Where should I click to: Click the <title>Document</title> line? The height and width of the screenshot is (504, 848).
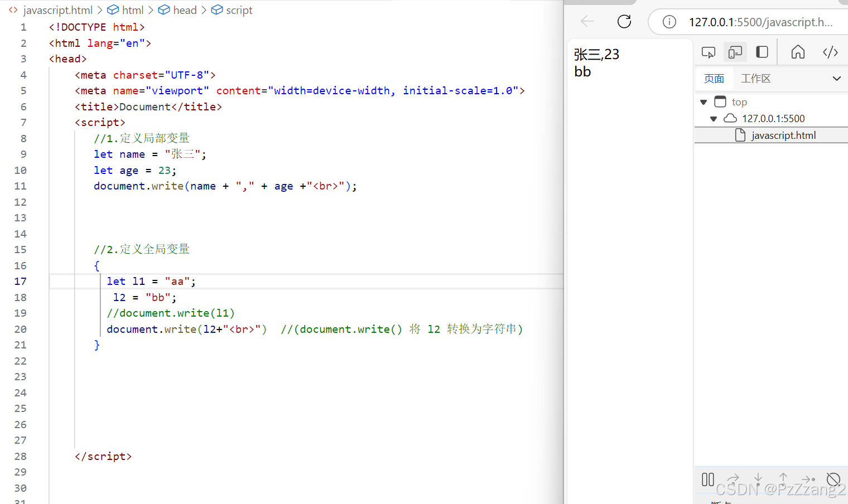[x=148, y=107]
